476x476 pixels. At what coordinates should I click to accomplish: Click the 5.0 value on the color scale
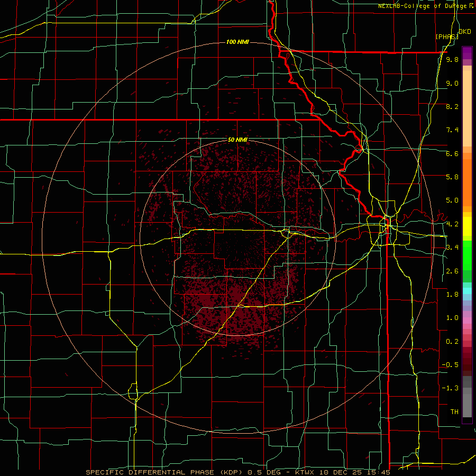click(x=452, y=200)
